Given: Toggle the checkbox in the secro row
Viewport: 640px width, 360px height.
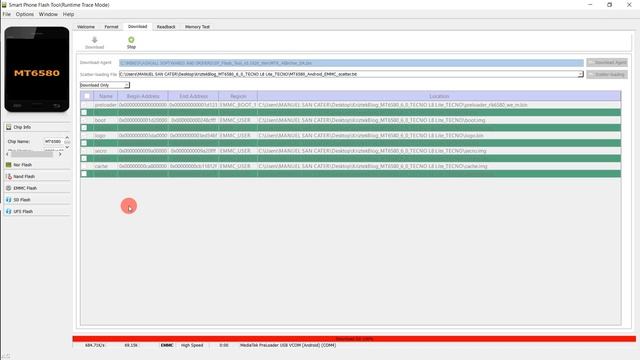Looking at the screenshot, I should point(84,151).
